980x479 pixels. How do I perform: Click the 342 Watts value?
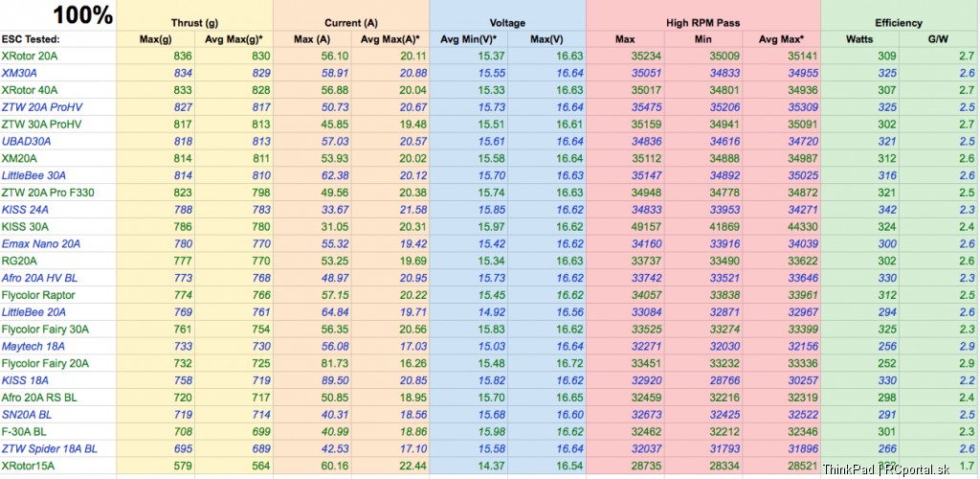pyautogui.click(x=887, y=210)
